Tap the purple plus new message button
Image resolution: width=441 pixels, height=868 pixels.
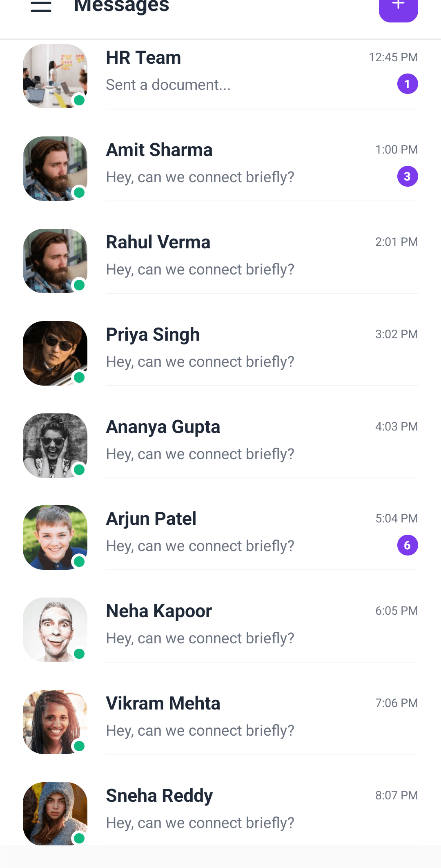point(398,8)
